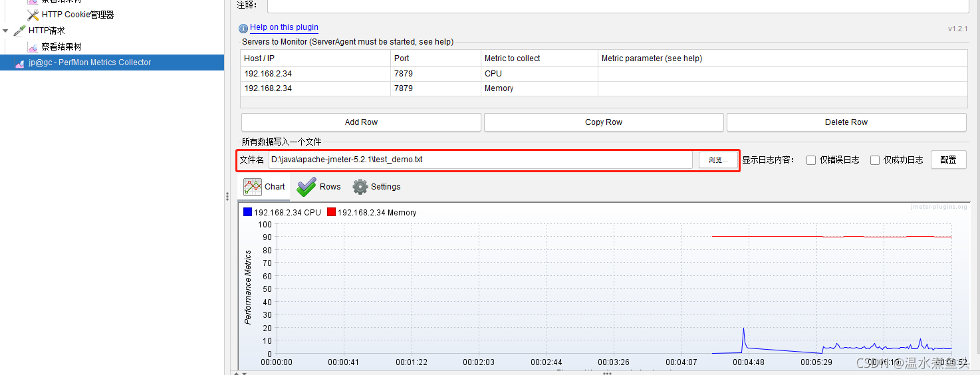
Task: Click the Metric to collect column header
Action: (x=539, y=59)
